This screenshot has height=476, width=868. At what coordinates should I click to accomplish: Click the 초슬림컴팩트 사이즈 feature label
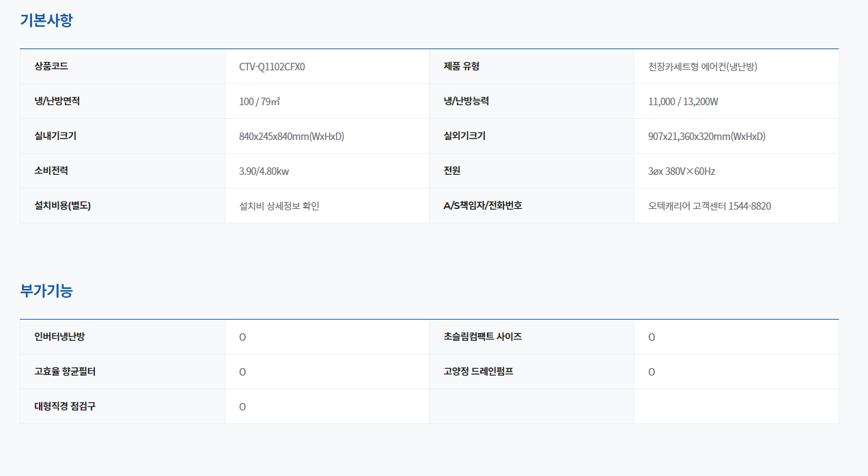[x=483, y=337]
